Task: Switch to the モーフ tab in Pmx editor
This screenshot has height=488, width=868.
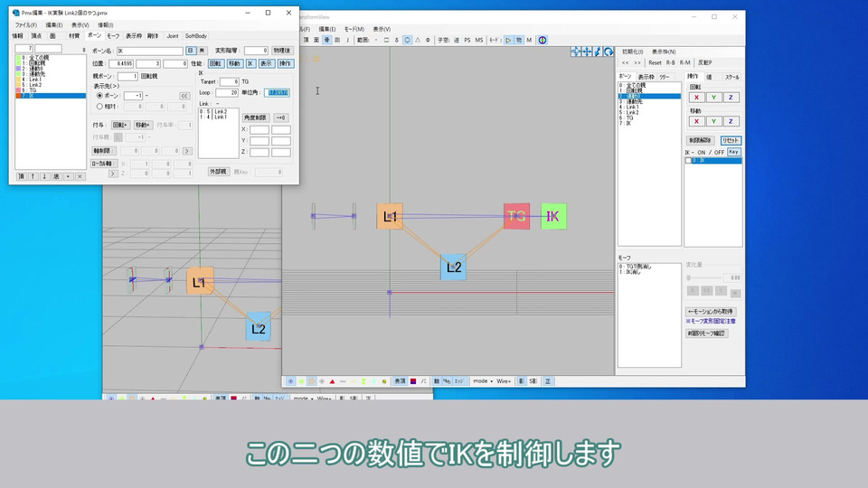Action: point(113,36)
